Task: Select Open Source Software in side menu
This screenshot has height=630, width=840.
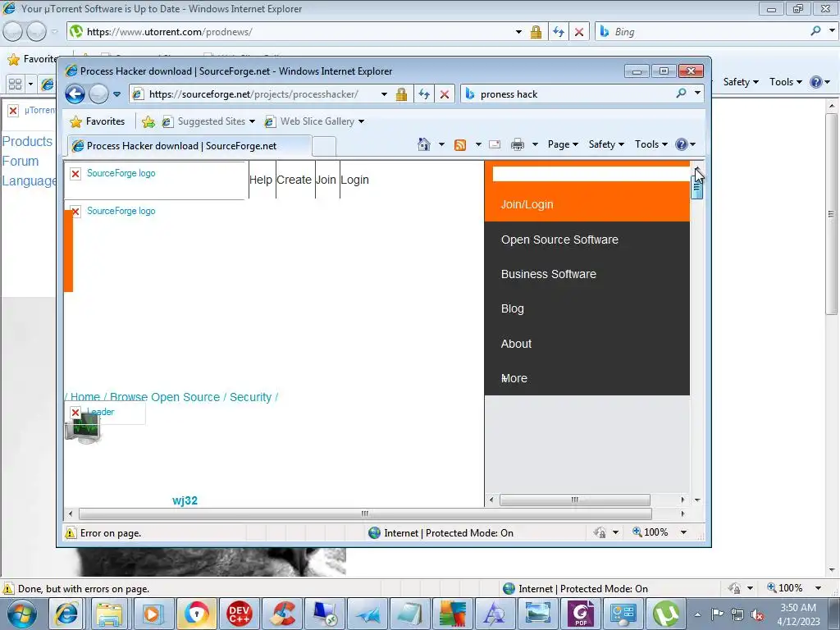Action: coord(559,240)
